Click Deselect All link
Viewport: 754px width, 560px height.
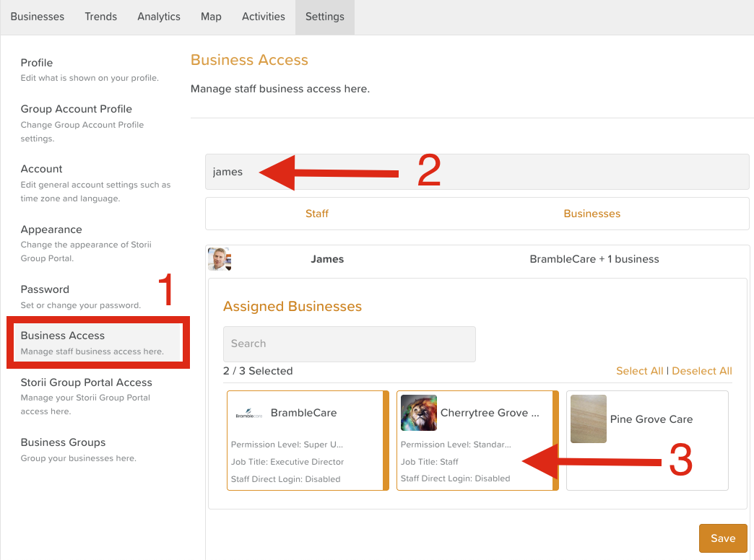(x=702, y=371)
